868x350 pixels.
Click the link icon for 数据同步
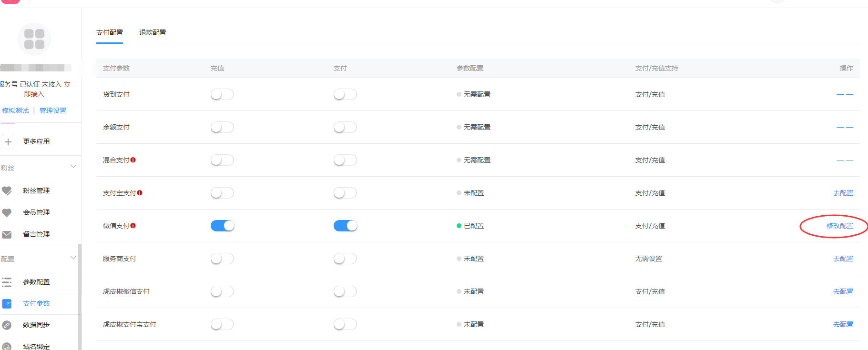[7, 325]
